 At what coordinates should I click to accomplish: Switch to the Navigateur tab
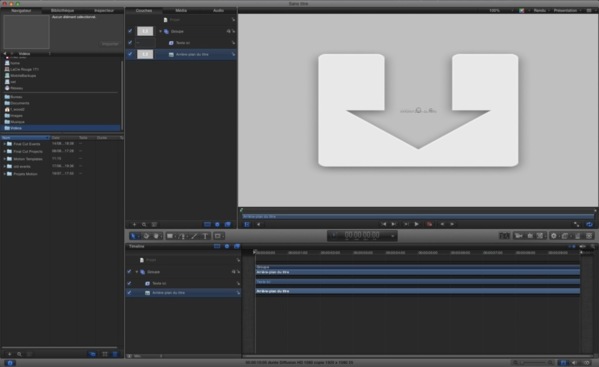pyautogui.click(x=21, y=10)
